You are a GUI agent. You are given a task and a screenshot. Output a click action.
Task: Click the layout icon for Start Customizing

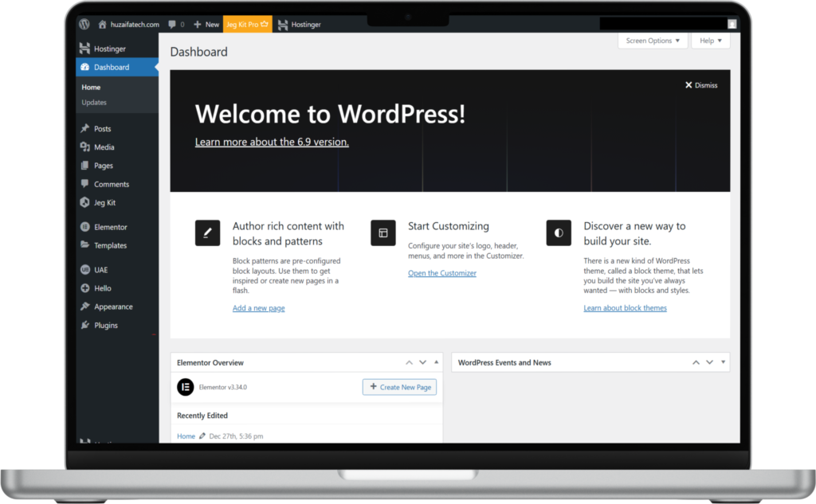383,232
